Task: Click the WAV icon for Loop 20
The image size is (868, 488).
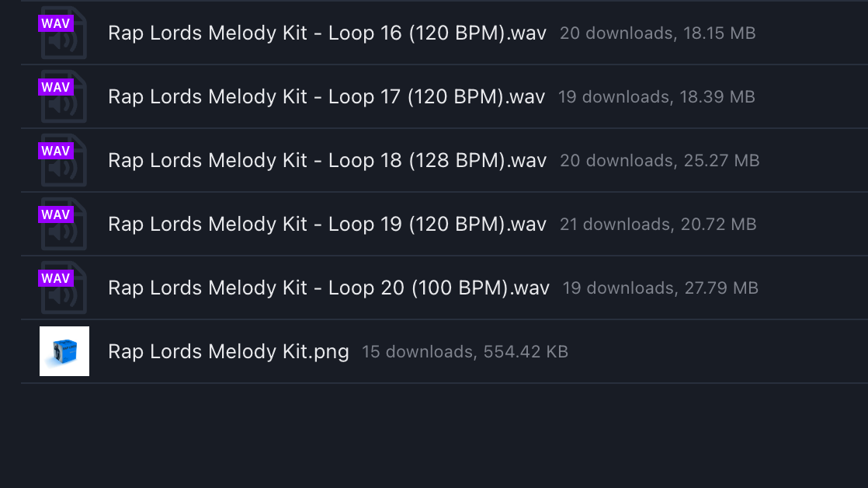Action: click(56, 277)
